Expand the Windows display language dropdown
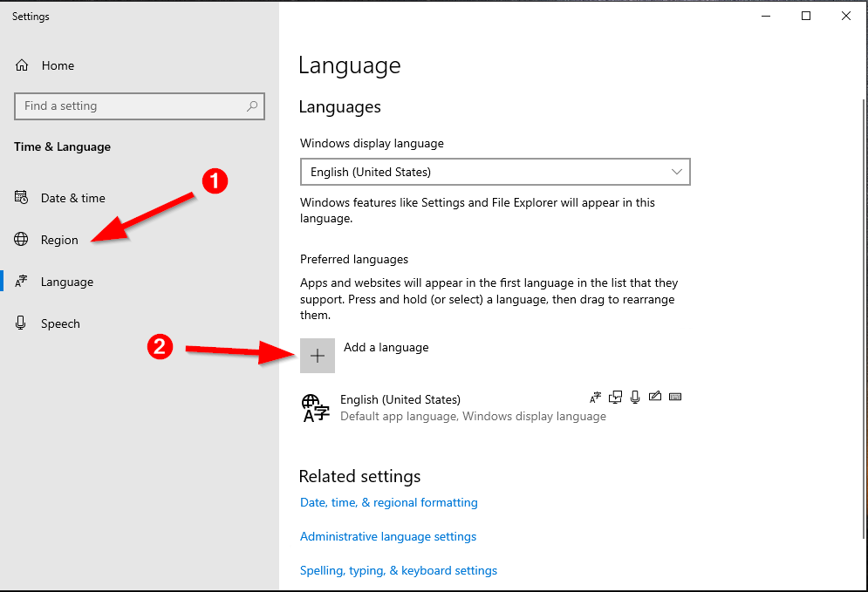Screen dimensions: 868x592 pos(495,172)
